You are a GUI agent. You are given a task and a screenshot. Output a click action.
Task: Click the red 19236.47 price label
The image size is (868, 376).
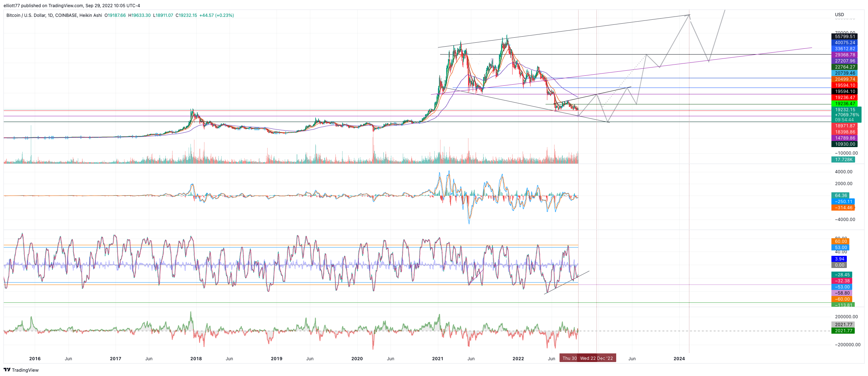click(844, 98)
